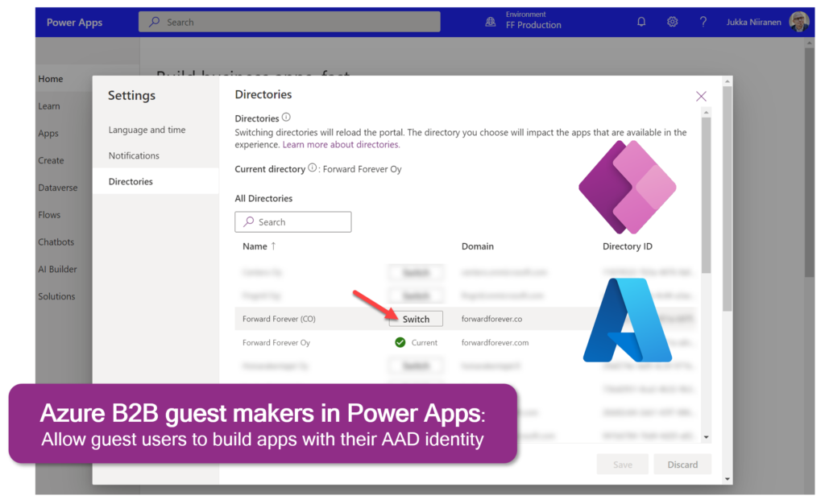Click the Power Apps header title
This screenshot has height=504, width=825.
[74, 22]
